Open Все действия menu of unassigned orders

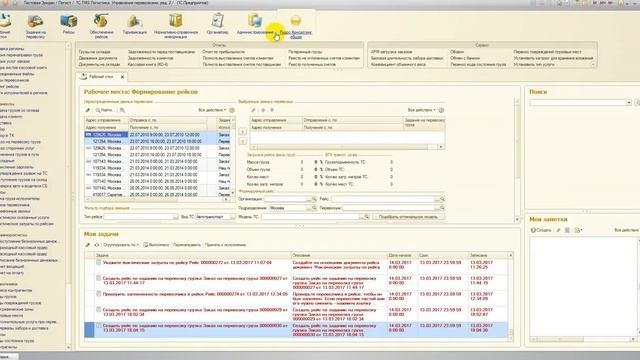tap(212, 110)
